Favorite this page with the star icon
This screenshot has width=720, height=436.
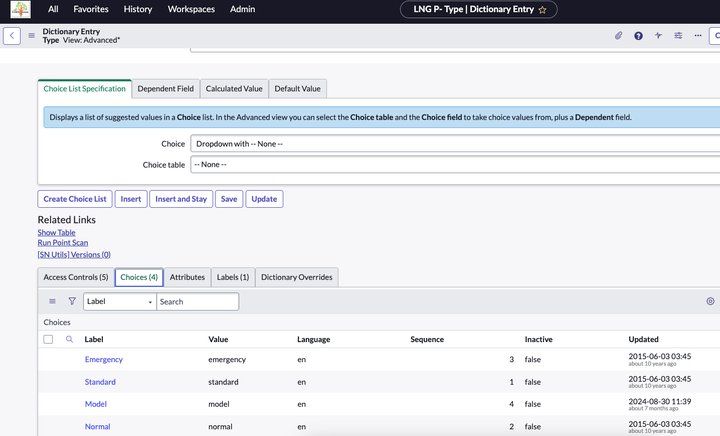(542, 10)
